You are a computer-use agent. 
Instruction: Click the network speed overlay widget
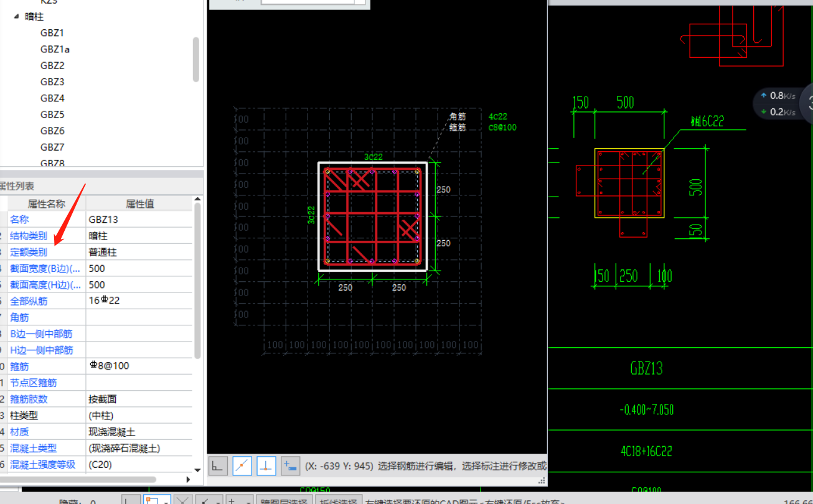click(x=783, y=103)
